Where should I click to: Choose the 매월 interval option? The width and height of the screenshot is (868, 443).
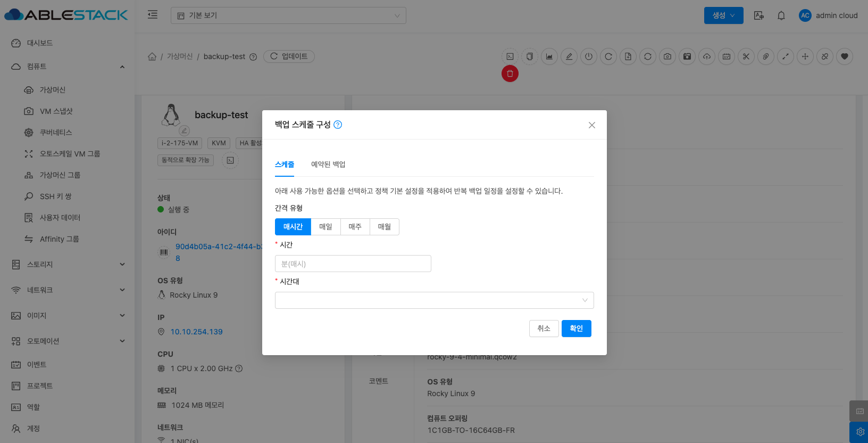click(384, 227)
